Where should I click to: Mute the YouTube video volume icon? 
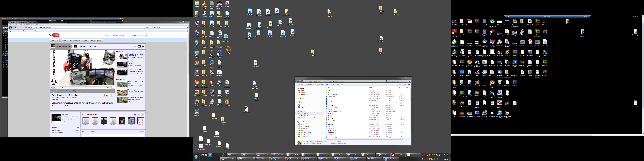(55, 88)
